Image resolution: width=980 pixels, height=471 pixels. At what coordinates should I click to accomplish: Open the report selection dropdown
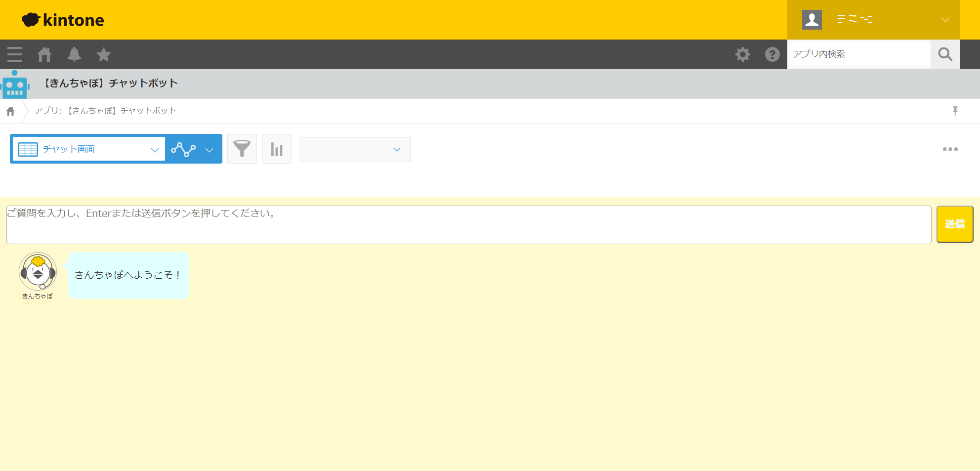pyautogui.click(x=355, y=150)
